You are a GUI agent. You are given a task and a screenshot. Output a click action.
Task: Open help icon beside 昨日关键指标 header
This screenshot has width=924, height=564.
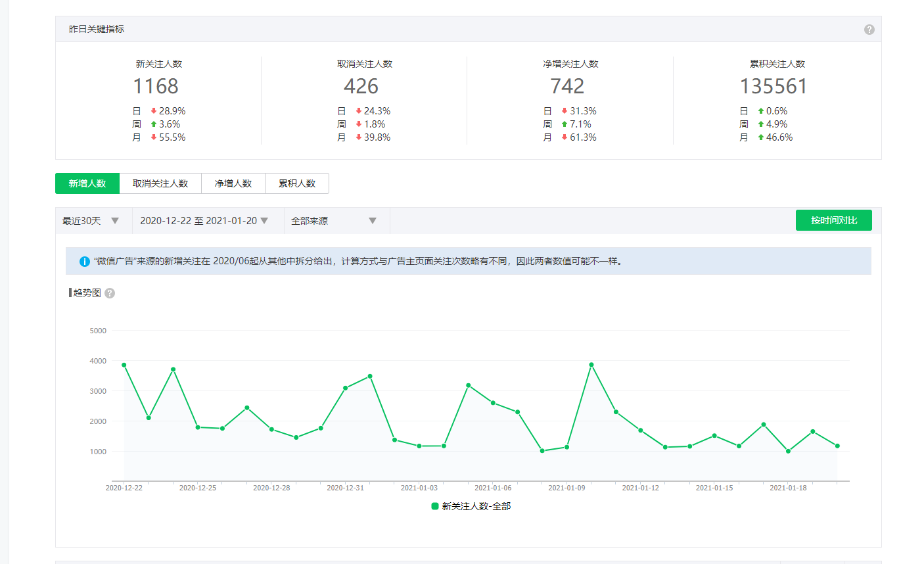[869, 30]
